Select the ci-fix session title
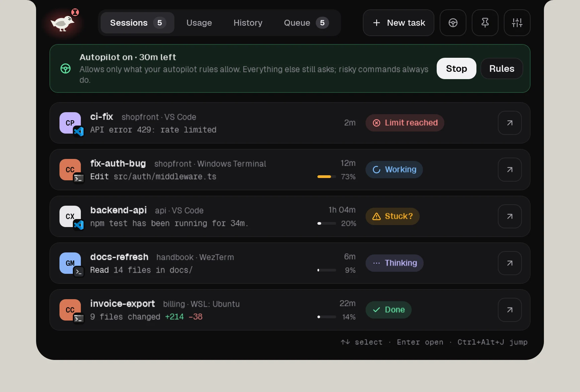The image size is (580, 392). coord(102,117)
